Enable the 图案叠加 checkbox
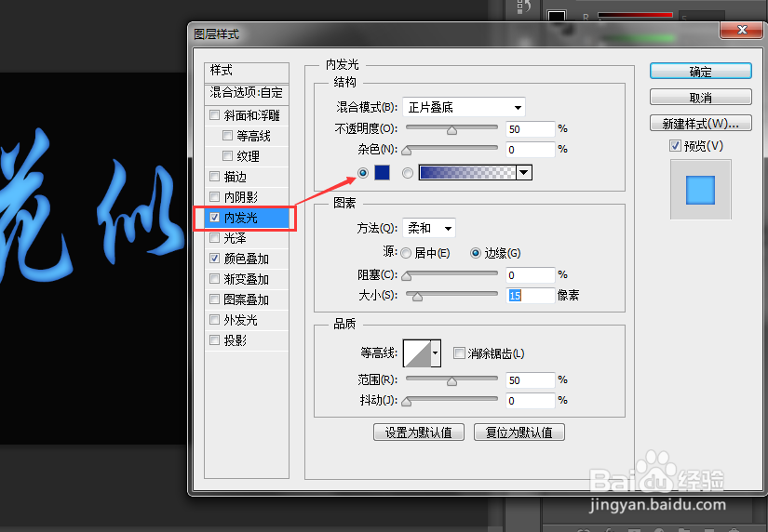The height and width of the screenshot is (532, 768). (x=214, y=299)
